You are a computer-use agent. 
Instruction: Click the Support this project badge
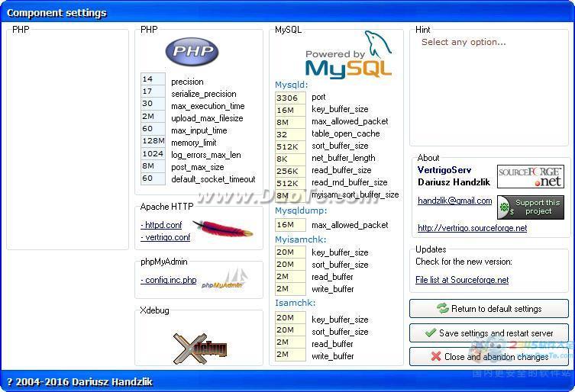pos(530,207)
